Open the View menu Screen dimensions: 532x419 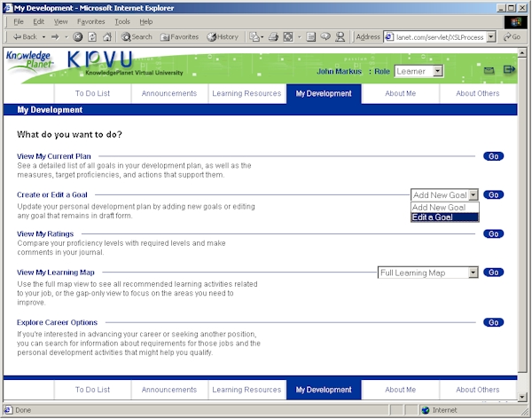click(x=60, y=21)
